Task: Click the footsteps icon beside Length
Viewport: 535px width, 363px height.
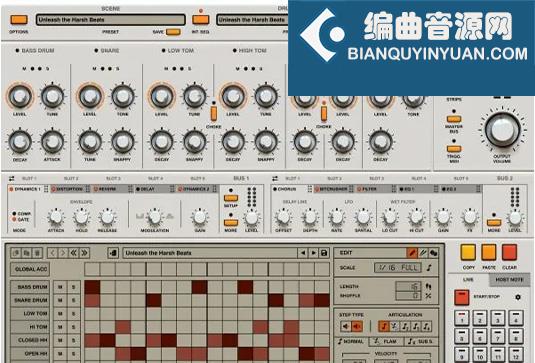Action: [429, 286]
